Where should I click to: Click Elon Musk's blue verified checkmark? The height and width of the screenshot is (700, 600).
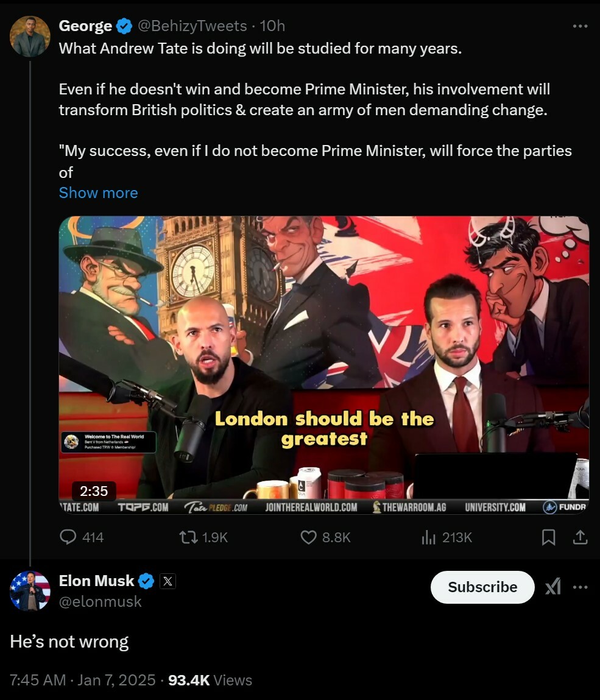pyautogui.click(x=146, y=581)
